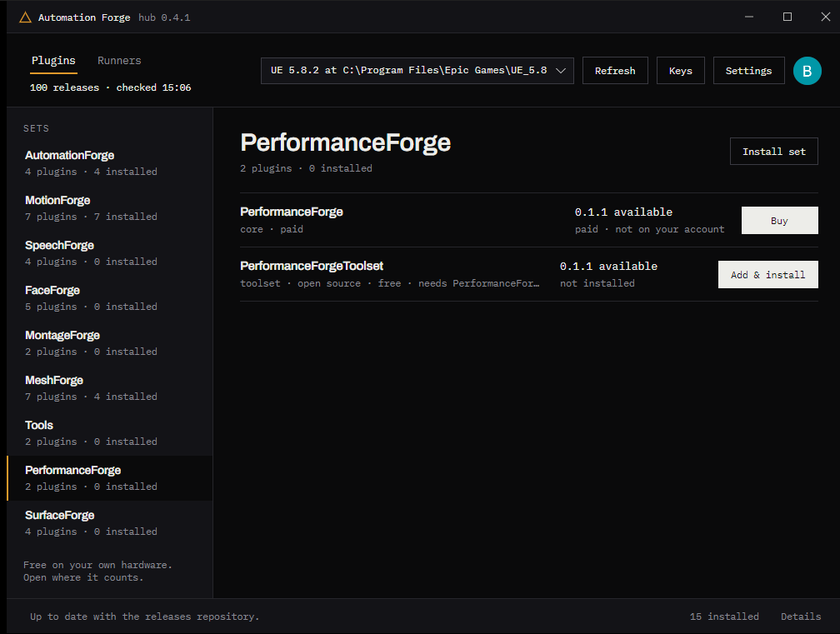Click 'Up to date with the releases repository.'

point(145,617)
